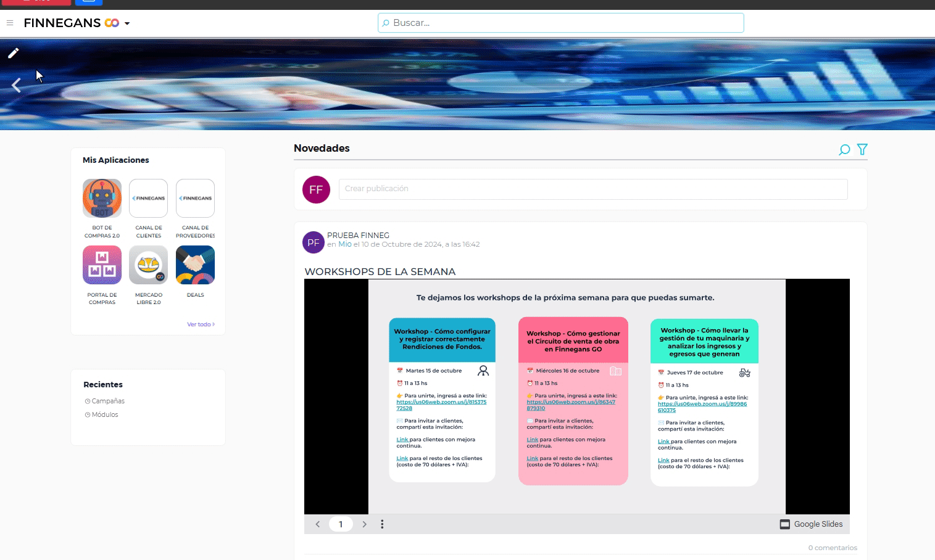Viewport: 935px width, 560px height.
Task: Open the Bot de Compras 2.0 app
Action: (x=102, y=199)
